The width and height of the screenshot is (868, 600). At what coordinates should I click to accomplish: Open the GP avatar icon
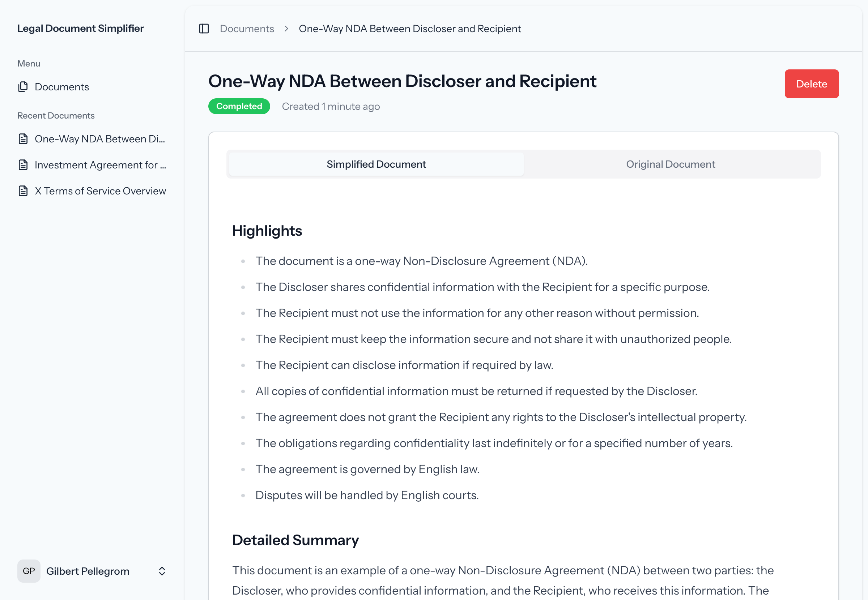point(29,571)
